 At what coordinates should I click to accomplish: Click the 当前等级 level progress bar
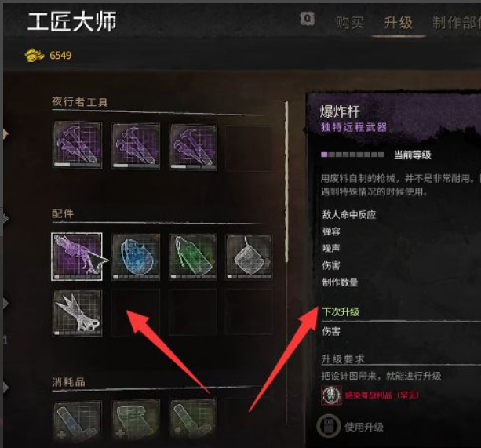(352, 155)
